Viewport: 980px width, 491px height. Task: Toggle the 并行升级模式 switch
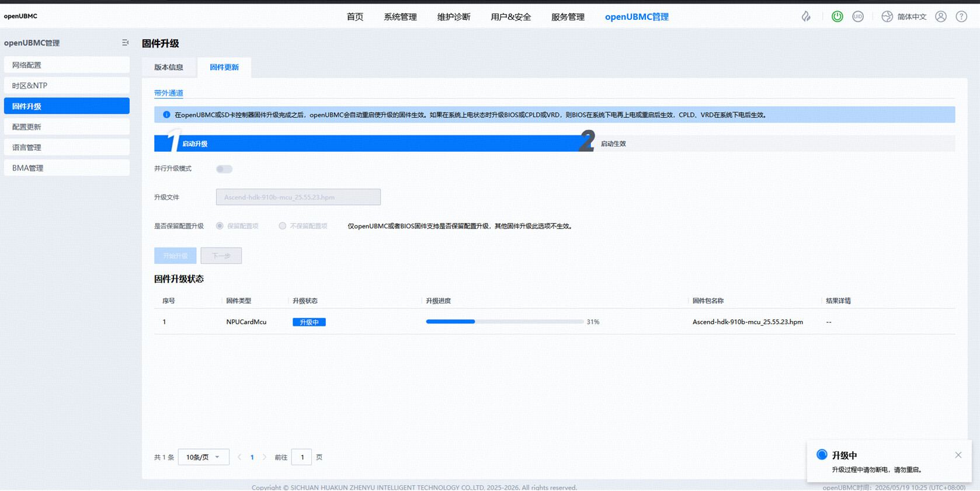224,169
